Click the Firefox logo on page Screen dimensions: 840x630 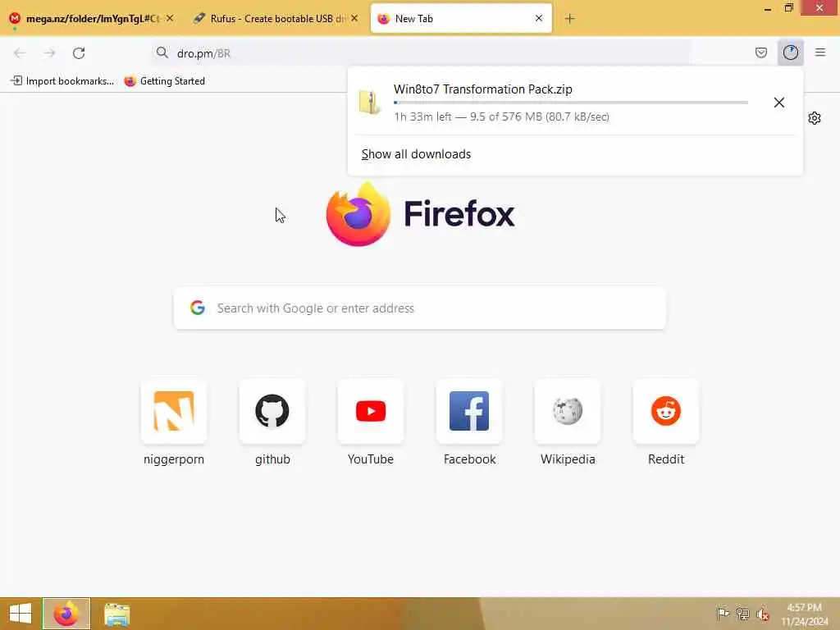coord(358,214)
